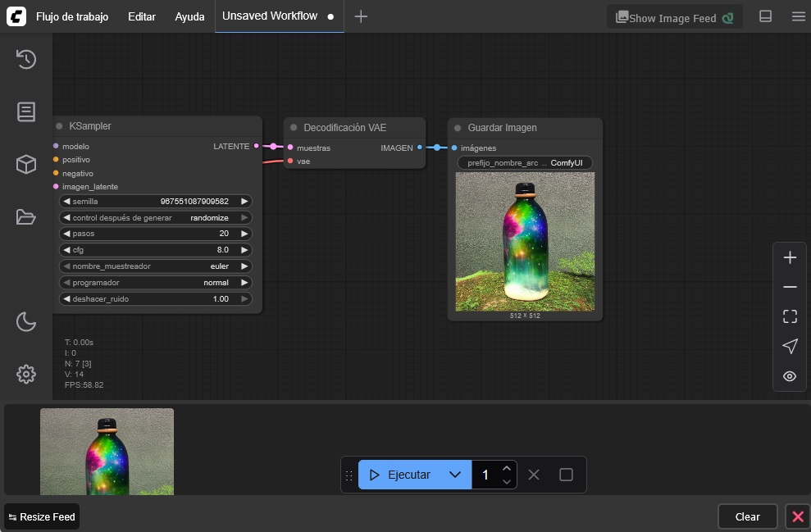Click the batch count field showing 1

[485, 475]
